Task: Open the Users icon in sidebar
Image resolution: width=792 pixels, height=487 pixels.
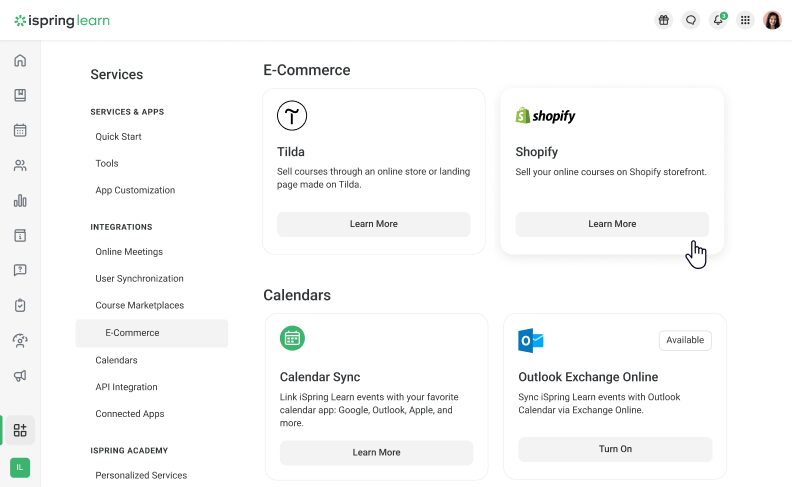Action: [20, 165]
